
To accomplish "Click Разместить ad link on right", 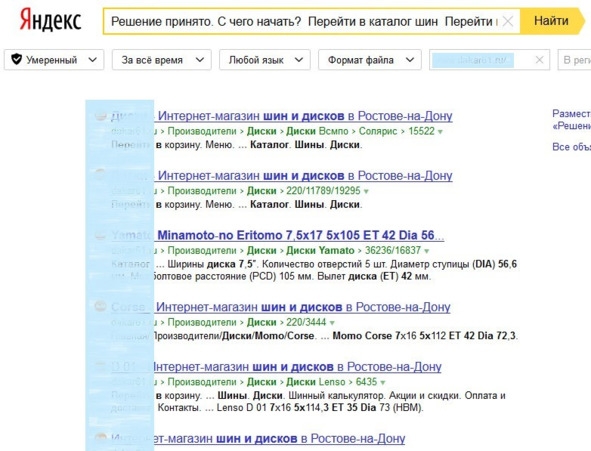I will click(x=571, y=113).
